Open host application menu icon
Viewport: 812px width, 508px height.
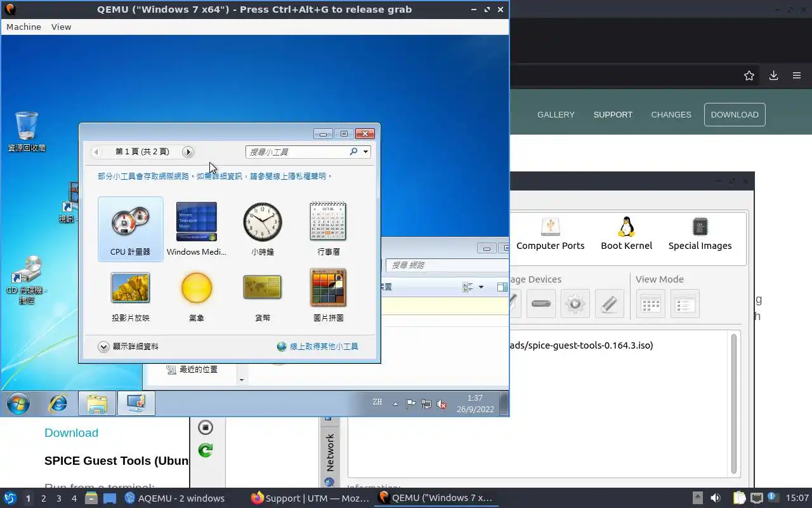[x=10, y=498]
